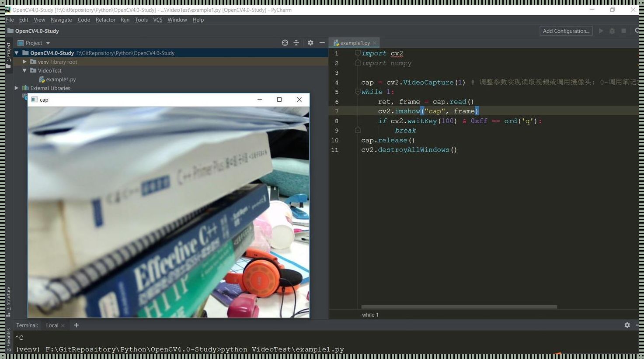Expand External Libraries node
Screen dimensions: 644x359
pos(17,88)
